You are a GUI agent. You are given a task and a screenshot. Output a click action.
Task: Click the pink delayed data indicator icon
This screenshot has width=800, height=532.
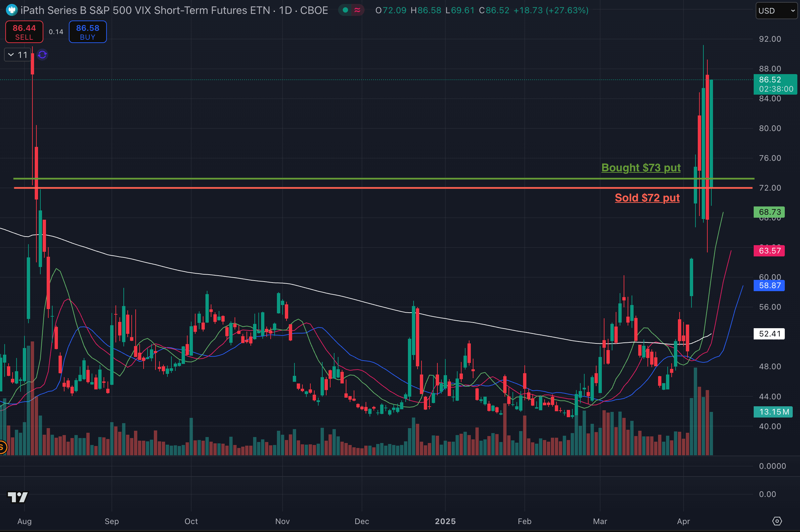(x=357, y=10)
